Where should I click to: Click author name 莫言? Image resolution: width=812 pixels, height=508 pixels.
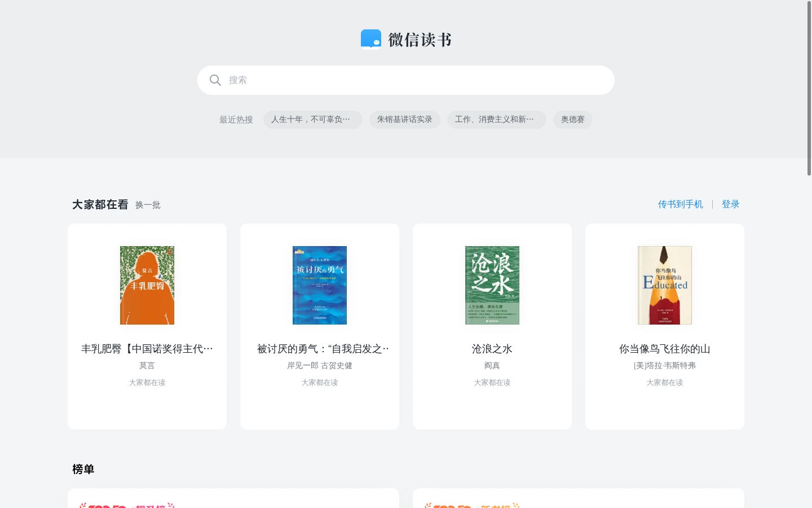point(147,366)
